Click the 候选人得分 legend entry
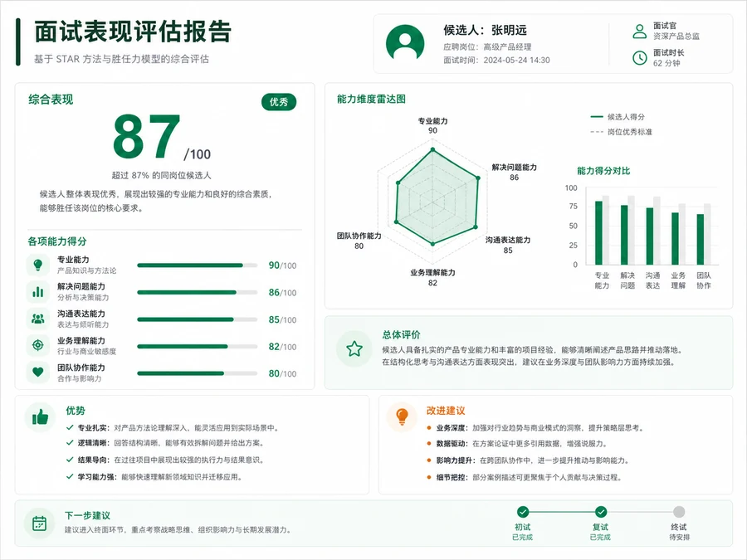747x560 pixels. point(618,117)
